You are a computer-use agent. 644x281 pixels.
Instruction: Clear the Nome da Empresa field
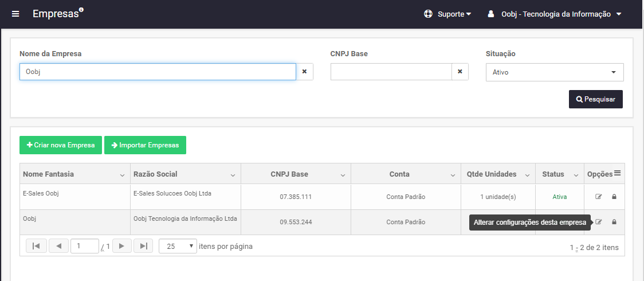[304, 72]
